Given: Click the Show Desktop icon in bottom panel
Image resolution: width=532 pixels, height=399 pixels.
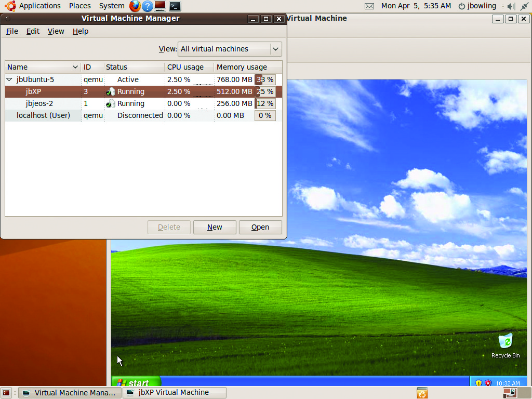Looking at the screenshot, I should [6, 393].
